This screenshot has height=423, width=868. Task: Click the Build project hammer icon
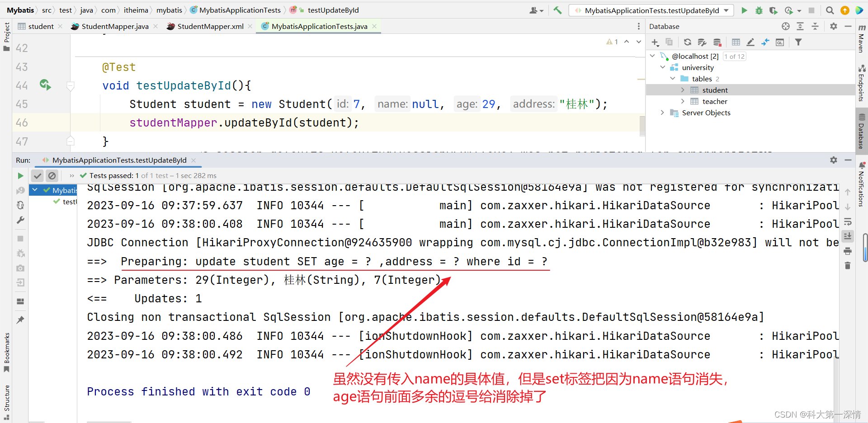click(558, 10)
